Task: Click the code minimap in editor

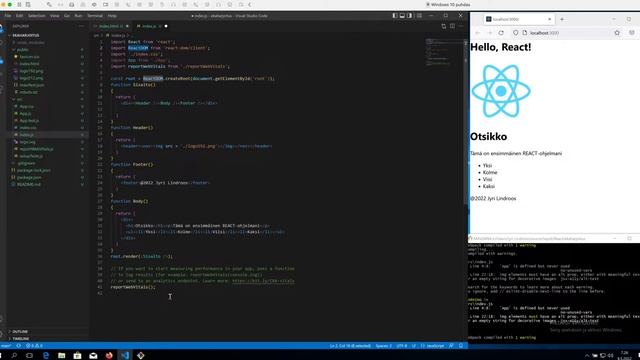Action: (x=444, y=52)
